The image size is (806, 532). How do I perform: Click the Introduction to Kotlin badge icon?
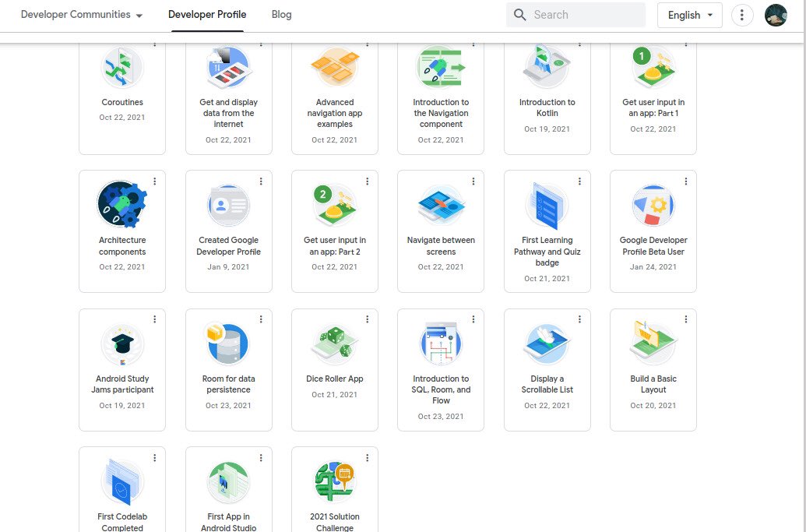547,67
